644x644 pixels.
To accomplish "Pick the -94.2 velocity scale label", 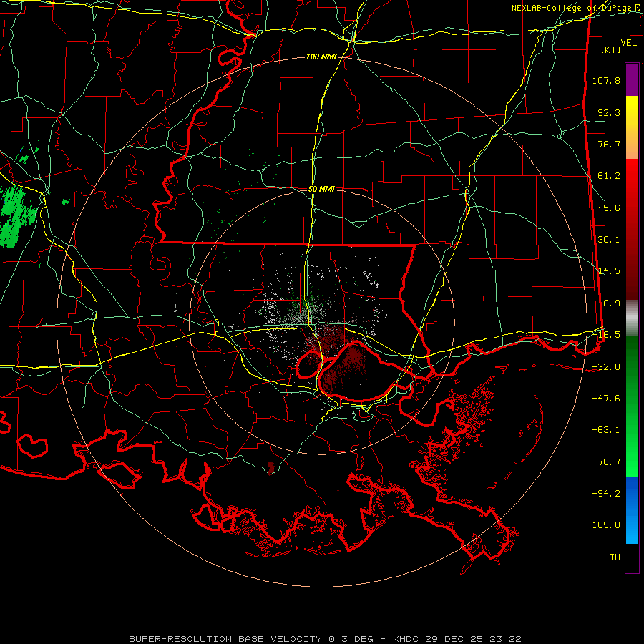I will tap(606, 494).
